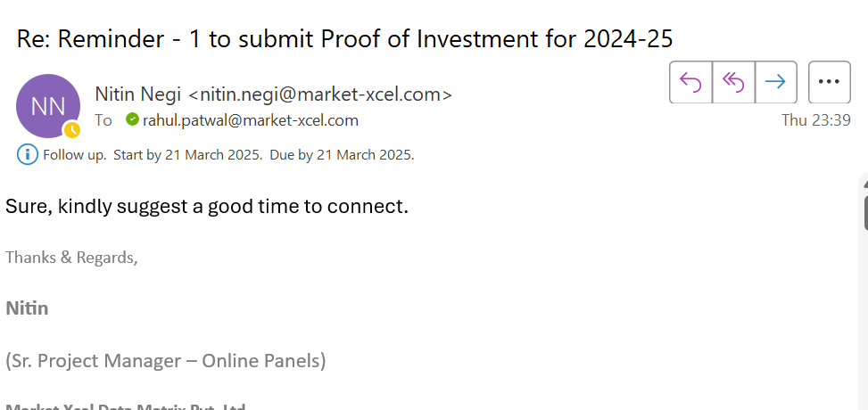The height and width of the screenshot is (410, 868).
Task: Click the bold Nitin signature name
Action: click(x=27, y=308)
